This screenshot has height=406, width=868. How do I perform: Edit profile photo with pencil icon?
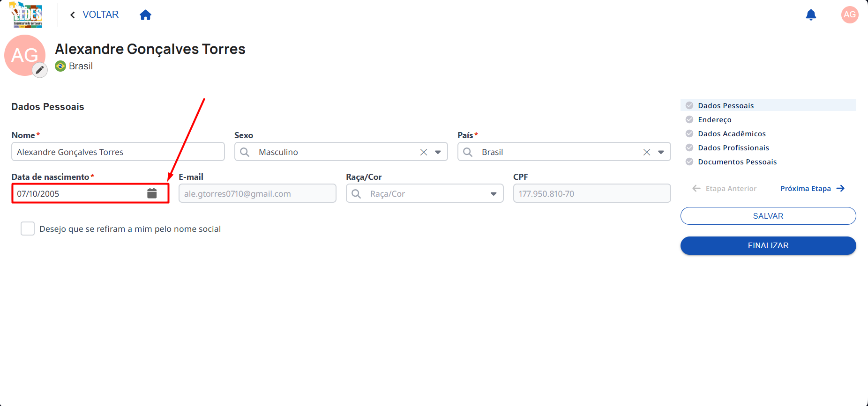[x=40, y=70]
